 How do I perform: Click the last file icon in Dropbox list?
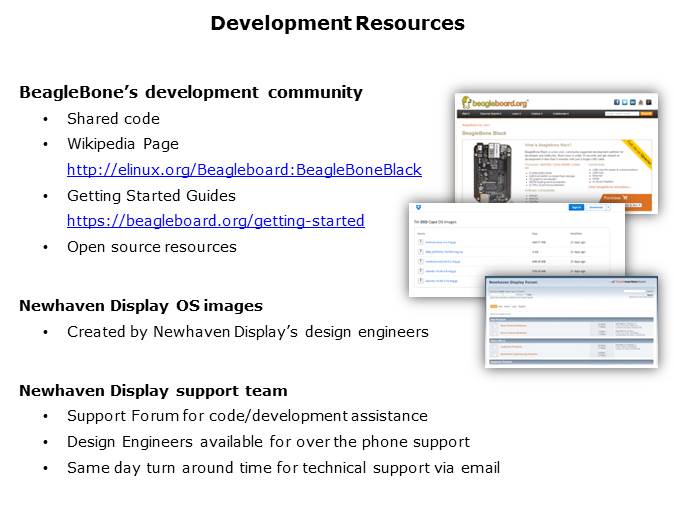pos(421,282)
